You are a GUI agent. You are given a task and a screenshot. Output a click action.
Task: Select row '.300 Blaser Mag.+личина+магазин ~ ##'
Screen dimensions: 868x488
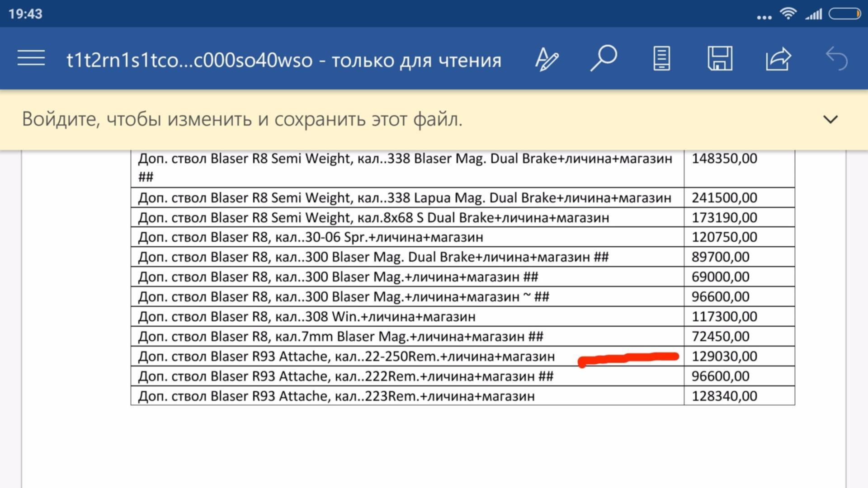407,297
